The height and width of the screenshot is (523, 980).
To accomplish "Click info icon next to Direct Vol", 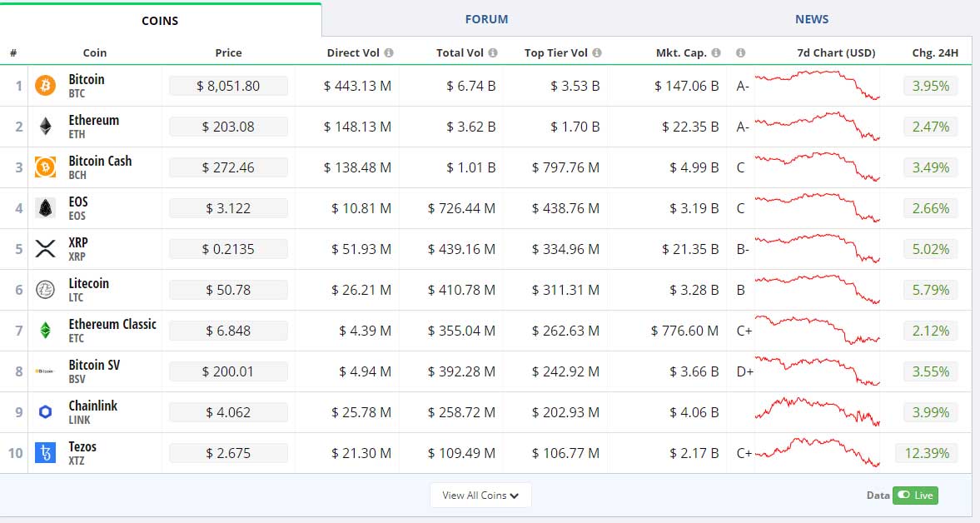I will [389, 53].
